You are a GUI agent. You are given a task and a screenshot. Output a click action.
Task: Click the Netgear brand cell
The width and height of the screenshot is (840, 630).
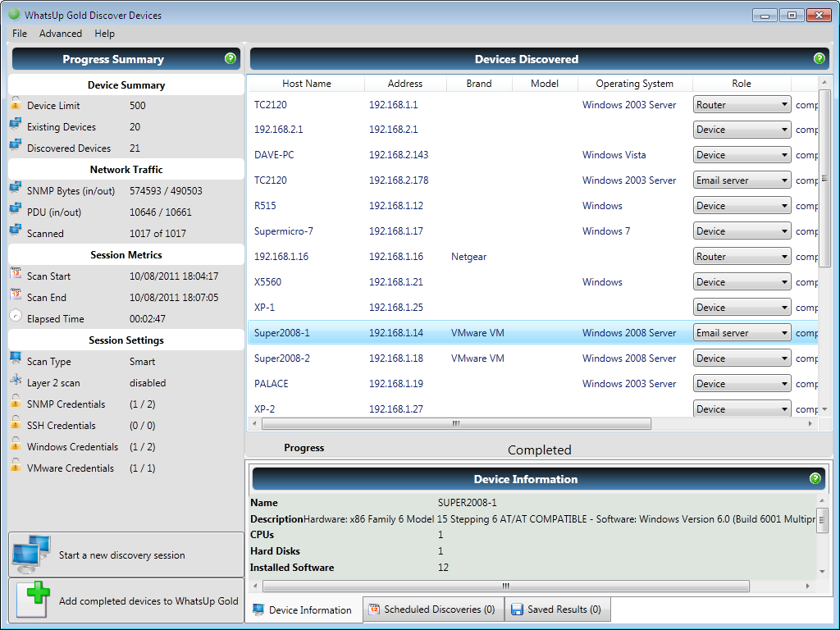pyautogui.click(x=468, y=257)
